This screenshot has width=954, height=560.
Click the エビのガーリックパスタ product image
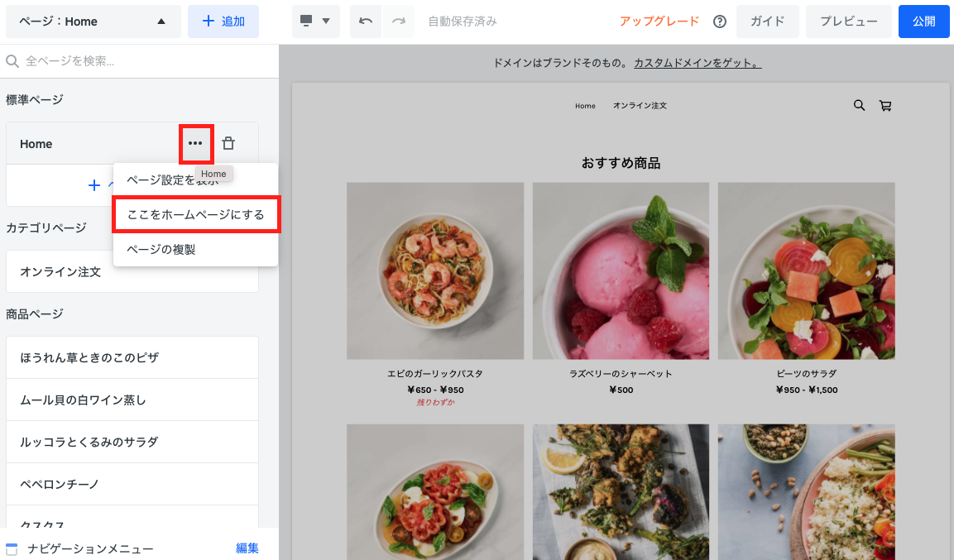(x=435, y=270)
